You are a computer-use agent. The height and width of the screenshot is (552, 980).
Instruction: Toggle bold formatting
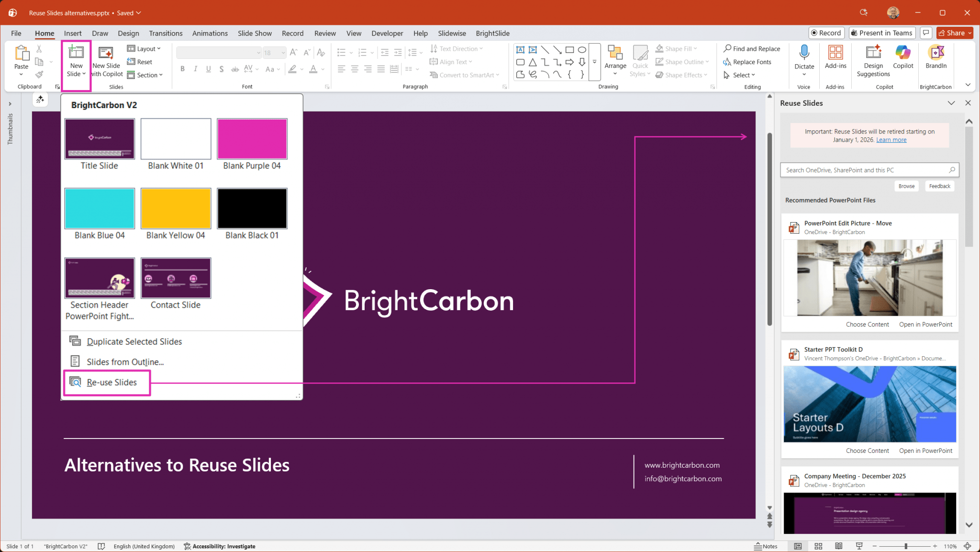coord(182,69)
